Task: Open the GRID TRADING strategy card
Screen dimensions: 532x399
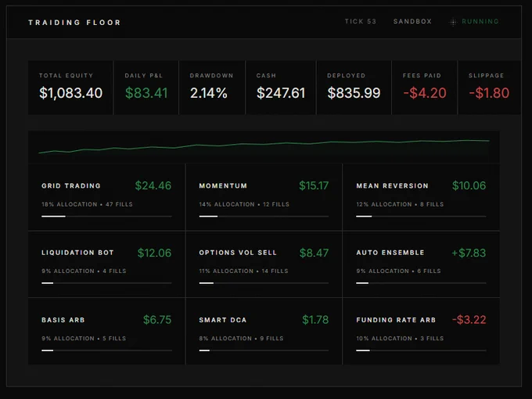Action: coord(106,197)
